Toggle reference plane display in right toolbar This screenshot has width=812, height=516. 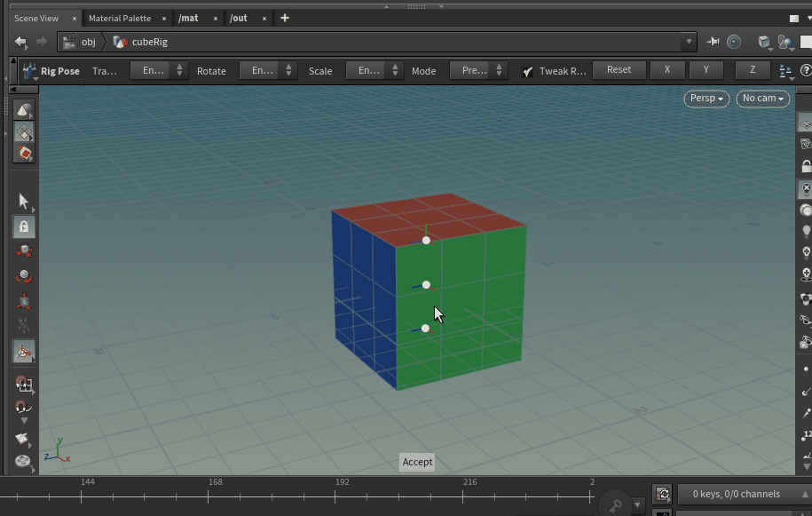[805, 125]
